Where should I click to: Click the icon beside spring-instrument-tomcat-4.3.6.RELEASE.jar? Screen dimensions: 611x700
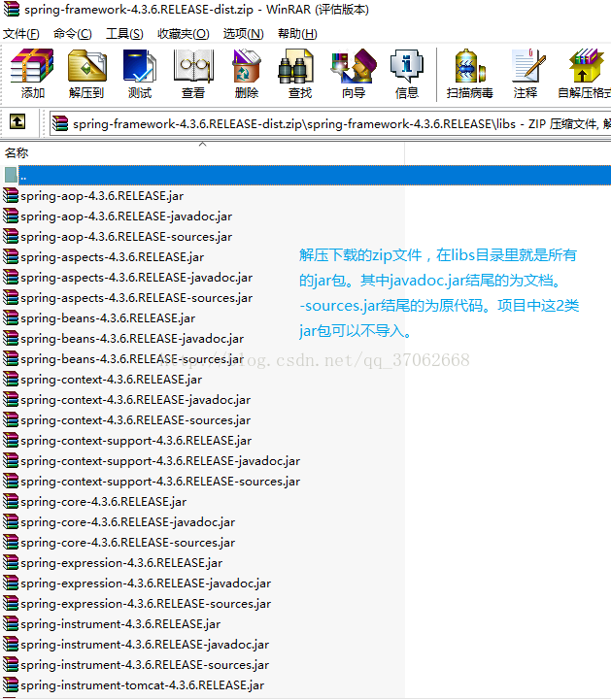coord(11,684)
